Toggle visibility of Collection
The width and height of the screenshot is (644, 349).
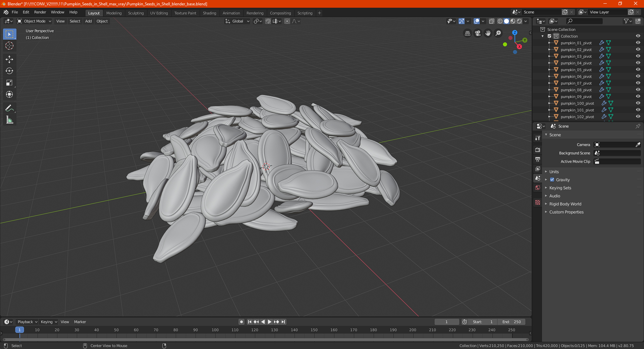pos(638,36)
